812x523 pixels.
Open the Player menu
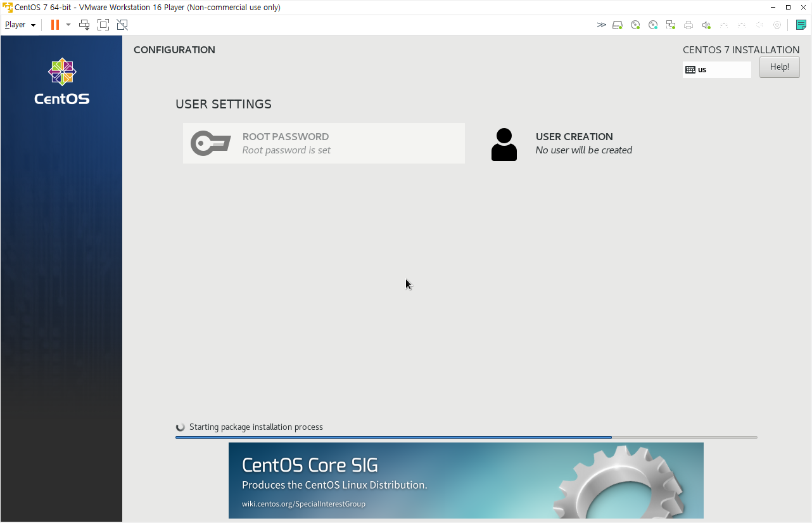click(x=20, y=25)
